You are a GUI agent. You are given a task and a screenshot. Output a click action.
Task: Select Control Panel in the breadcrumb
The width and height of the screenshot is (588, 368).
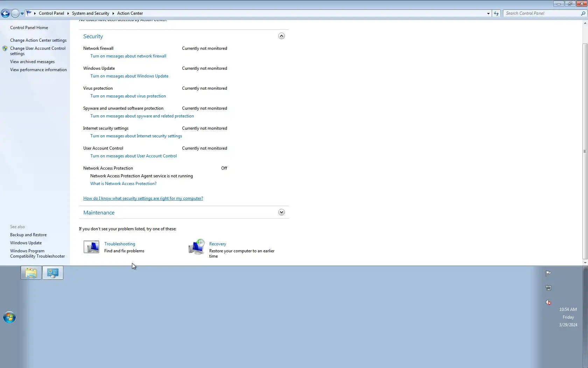click(x=51, y=13)
